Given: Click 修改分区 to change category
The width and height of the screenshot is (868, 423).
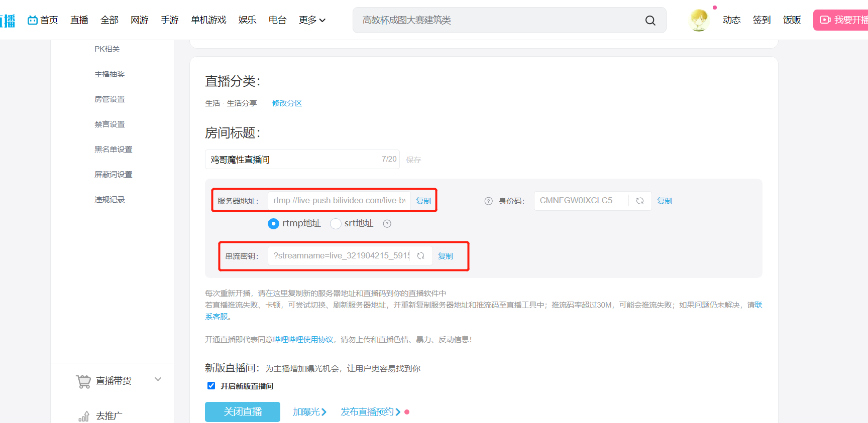Looking at the screenshot, I should point(287,103).
